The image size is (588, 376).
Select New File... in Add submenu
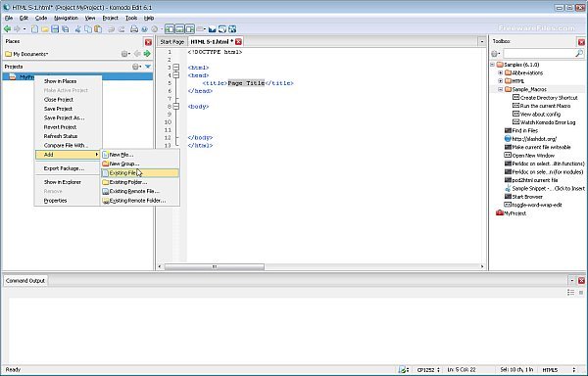click(x=140, y=155)
